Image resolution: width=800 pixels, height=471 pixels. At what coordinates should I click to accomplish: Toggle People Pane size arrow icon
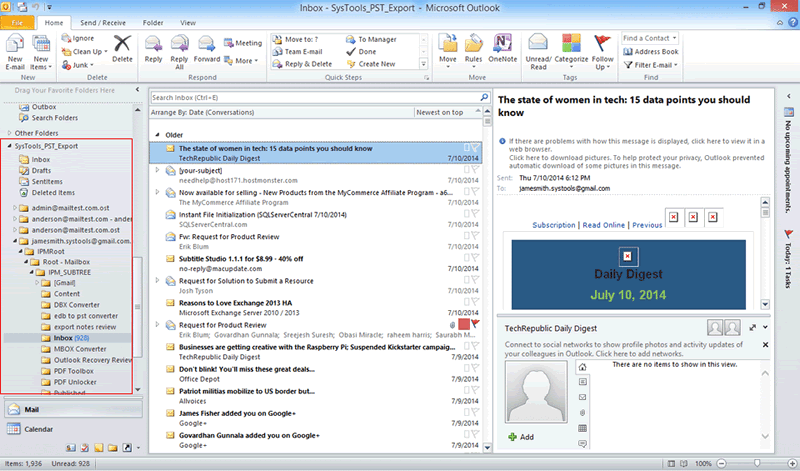tap(752, 328)
